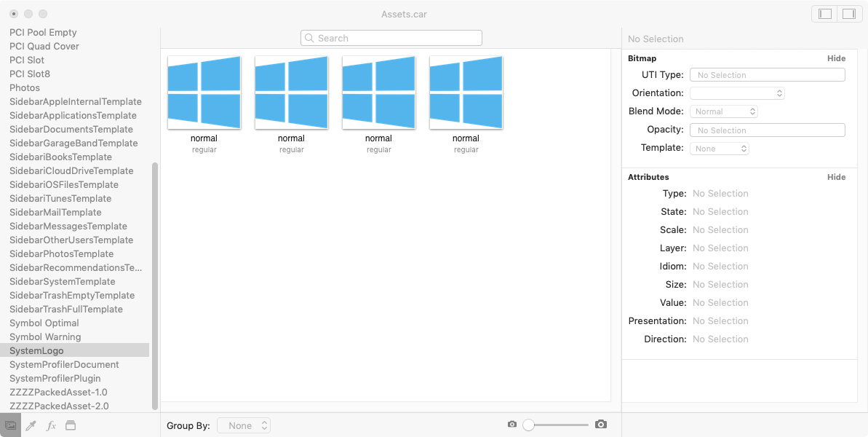This screenshot has width=868, height=437.
Task: Select the eyedropper colors tab icon
Action: (31, 425)
